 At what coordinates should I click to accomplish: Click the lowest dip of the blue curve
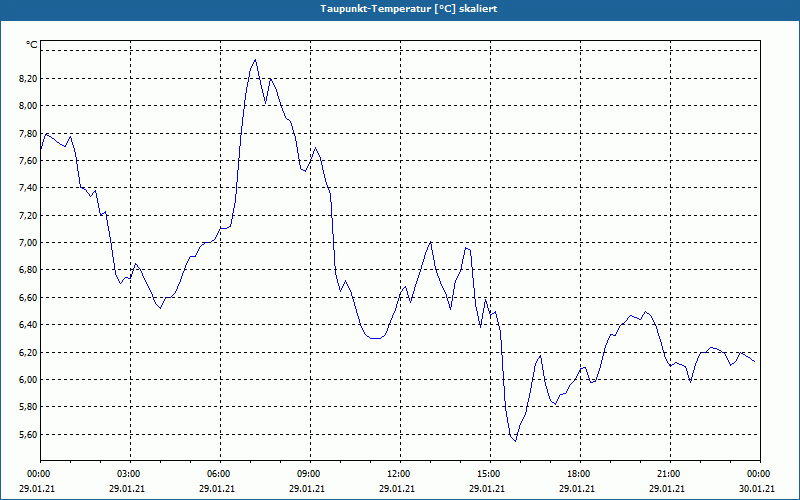[516, 441]
